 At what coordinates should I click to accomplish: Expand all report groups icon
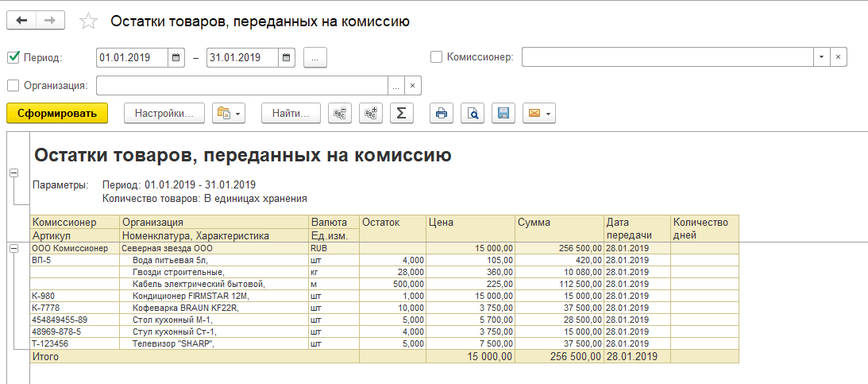click(370, 114)
